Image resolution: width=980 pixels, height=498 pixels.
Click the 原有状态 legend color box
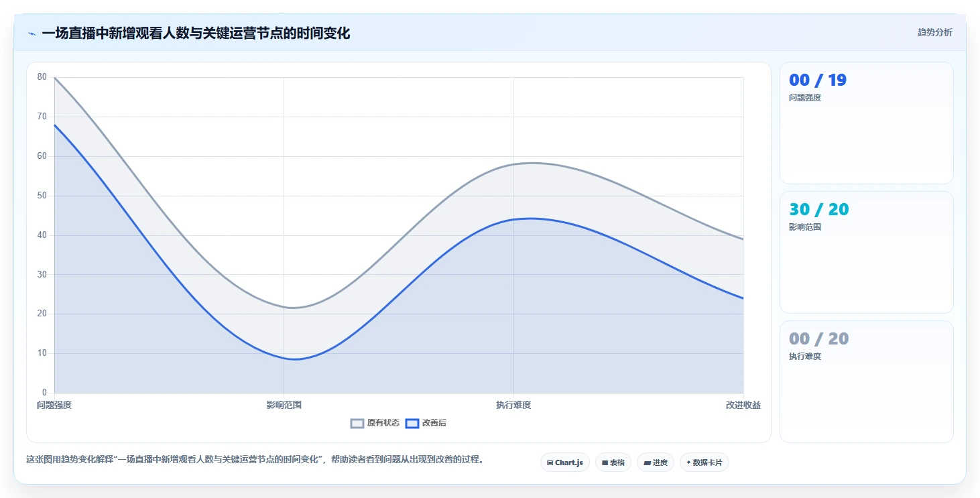tap(357, 423)
